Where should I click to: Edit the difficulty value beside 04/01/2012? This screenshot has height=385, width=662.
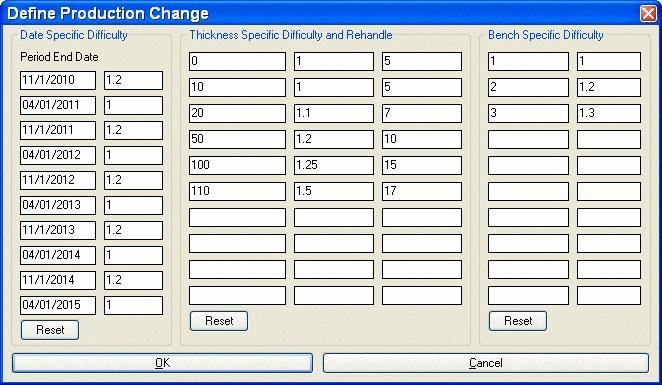click(133, 155)
